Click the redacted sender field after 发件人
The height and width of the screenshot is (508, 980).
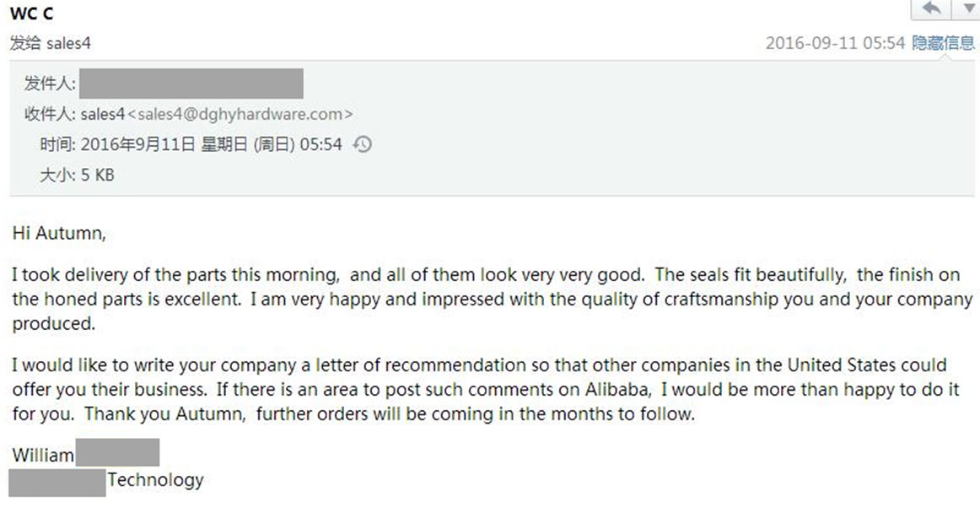(191, 84)
